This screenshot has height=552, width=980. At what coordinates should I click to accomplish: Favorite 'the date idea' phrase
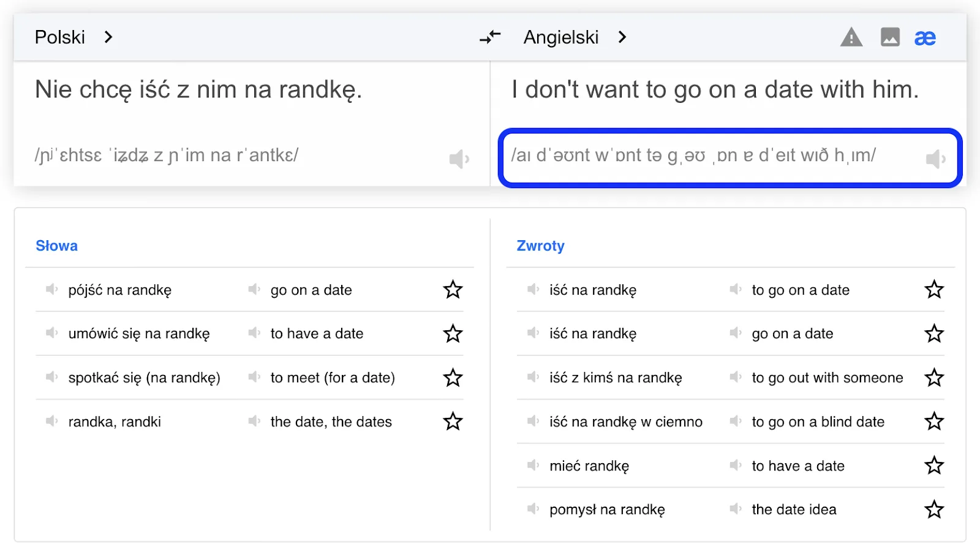coord(934,510)
